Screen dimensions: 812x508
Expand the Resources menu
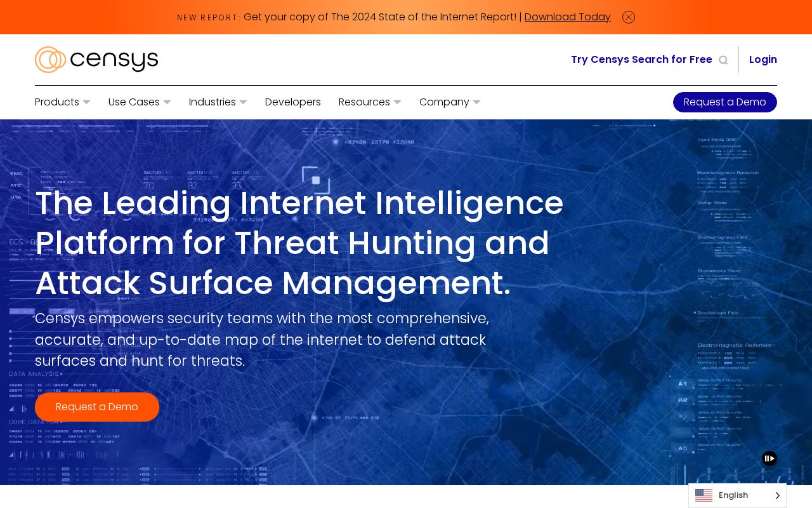tap(370, 102)
